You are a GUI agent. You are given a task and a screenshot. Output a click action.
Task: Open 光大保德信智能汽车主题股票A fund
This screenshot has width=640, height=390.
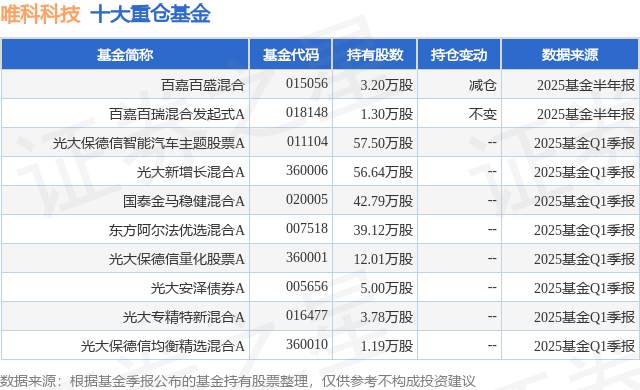click(x=149, y=143)
